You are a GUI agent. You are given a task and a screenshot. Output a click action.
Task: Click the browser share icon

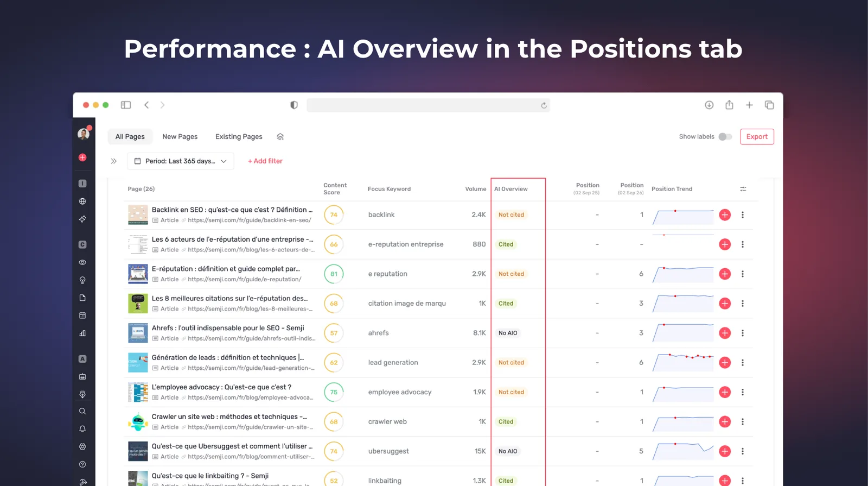click(x=729, y=105)
